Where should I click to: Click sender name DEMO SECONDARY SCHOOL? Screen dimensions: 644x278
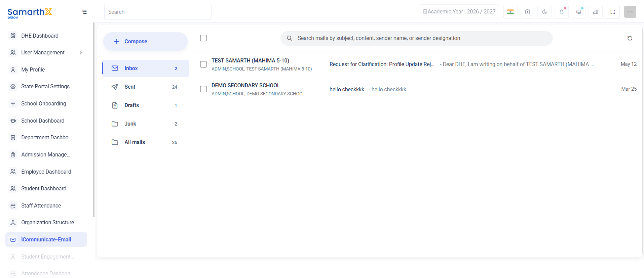(245, 85)
